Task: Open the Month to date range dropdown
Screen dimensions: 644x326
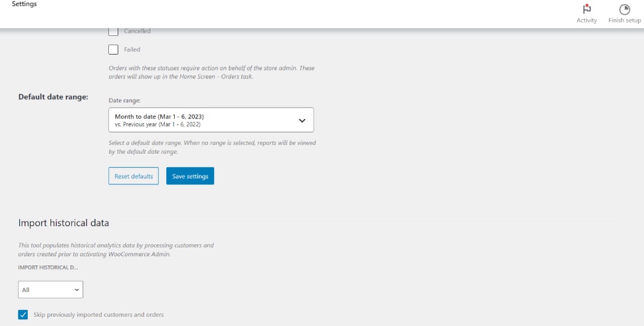Action: point(211,120)
